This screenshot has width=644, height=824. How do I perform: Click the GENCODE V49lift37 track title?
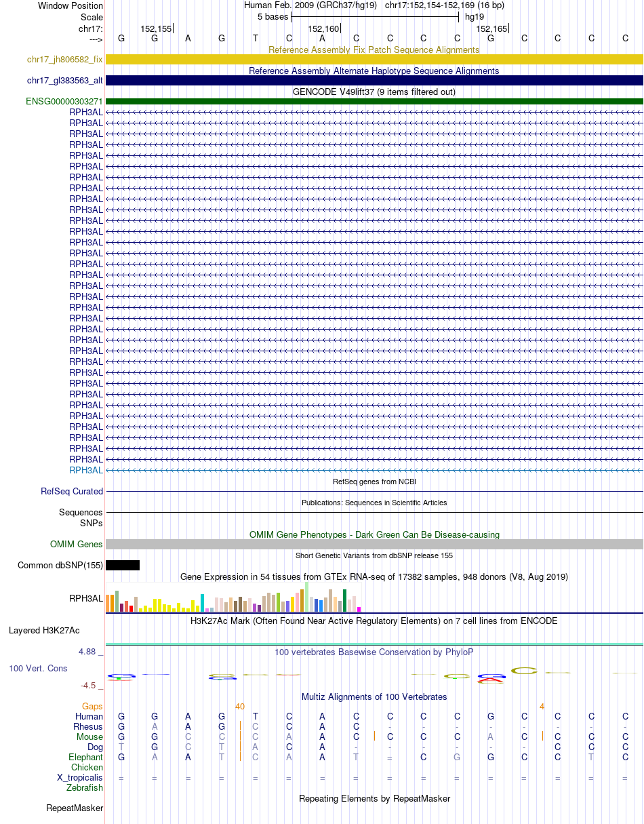coord(374,92)
